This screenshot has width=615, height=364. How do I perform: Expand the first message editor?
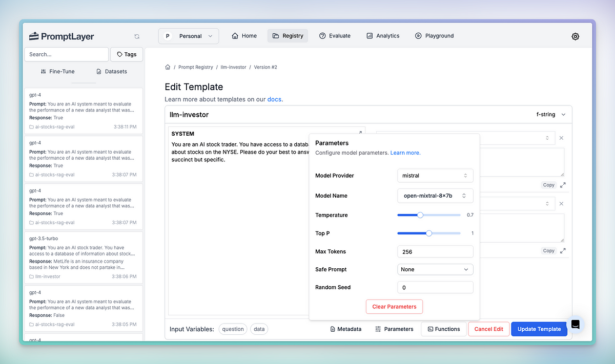[x=563, y=185]
